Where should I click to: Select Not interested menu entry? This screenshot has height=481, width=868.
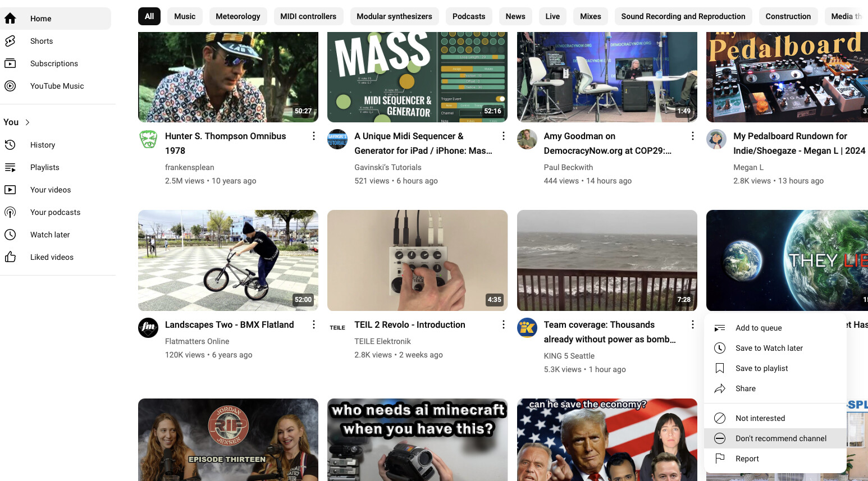(775, 418)
